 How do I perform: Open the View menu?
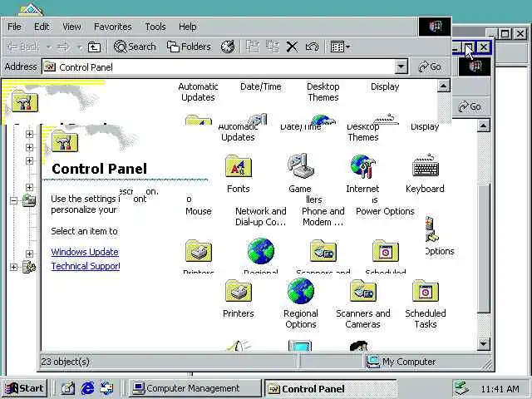(71, 27)
